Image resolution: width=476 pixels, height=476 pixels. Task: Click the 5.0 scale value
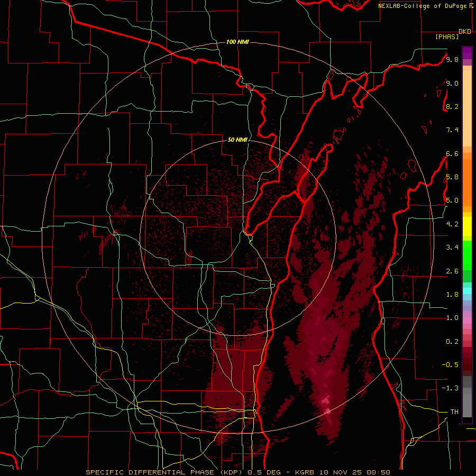click(x=452, y=200)
